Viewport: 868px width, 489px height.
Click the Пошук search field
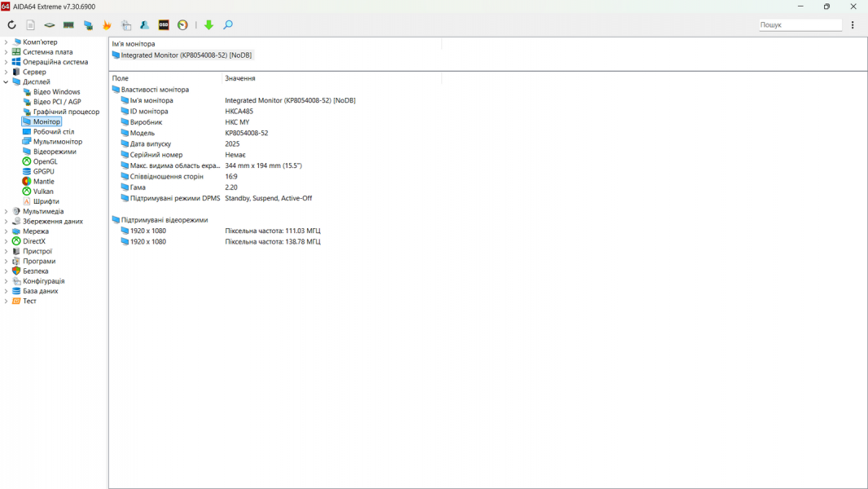click(800, 25)
